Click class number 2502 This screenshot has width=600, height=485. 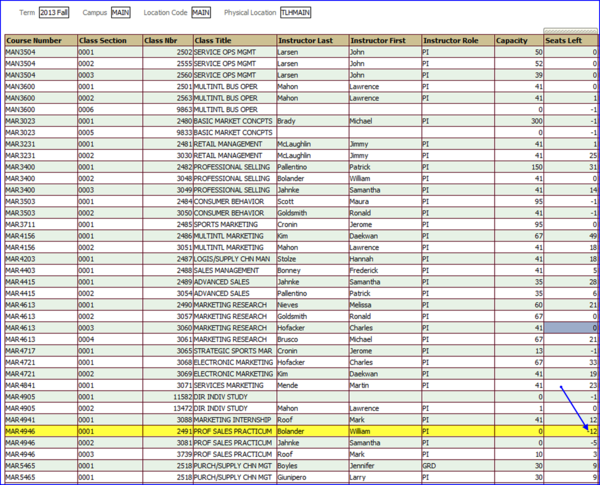click(x=184, y=52)
